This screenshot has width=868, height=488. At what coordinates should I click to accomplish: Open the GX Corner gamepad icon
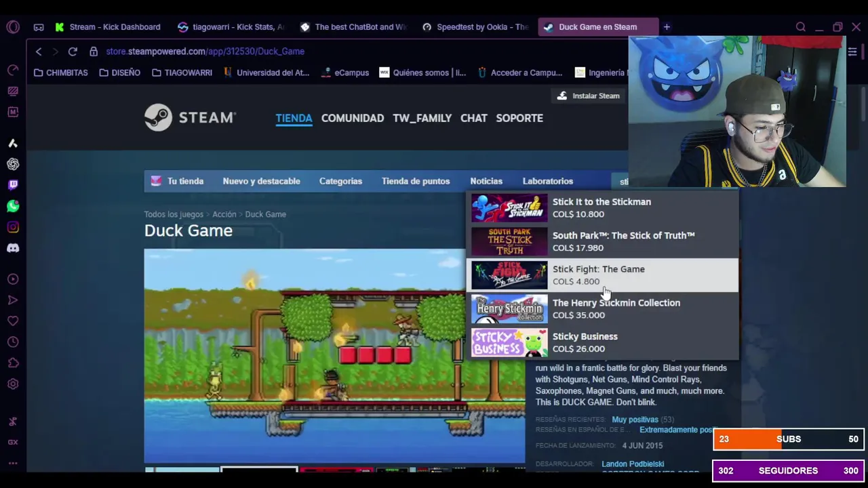(x=39, y=27)
